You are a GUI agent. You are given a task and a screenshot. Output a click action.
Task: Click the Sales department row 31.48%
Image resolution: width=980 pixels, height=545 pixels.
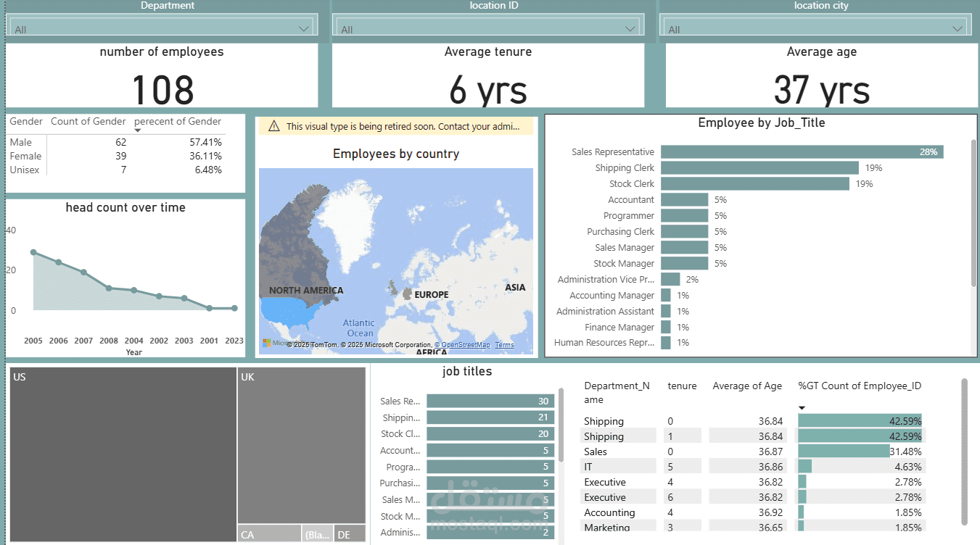[754, 452]
